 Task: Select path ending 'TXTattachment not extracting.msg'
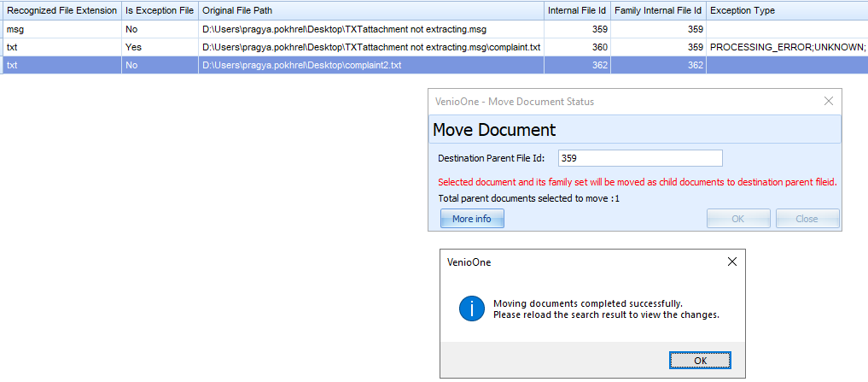coord(371,29)
